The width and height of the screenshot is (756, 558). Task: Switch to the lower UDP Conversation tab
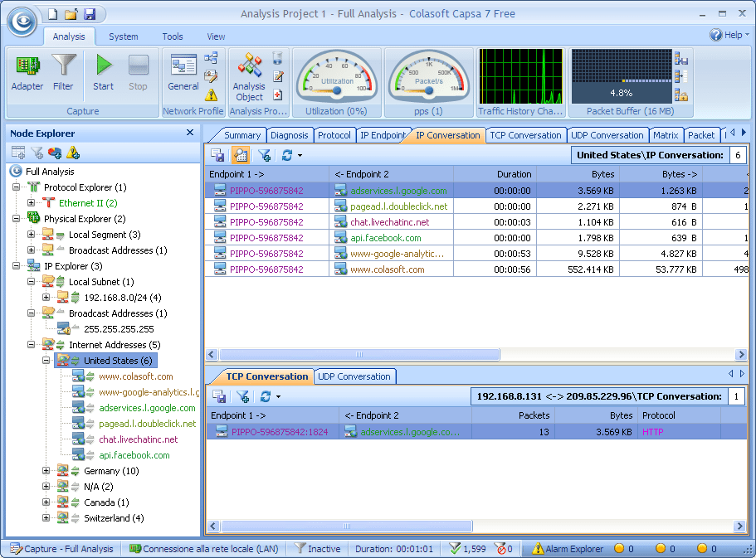tap(354, 376)
